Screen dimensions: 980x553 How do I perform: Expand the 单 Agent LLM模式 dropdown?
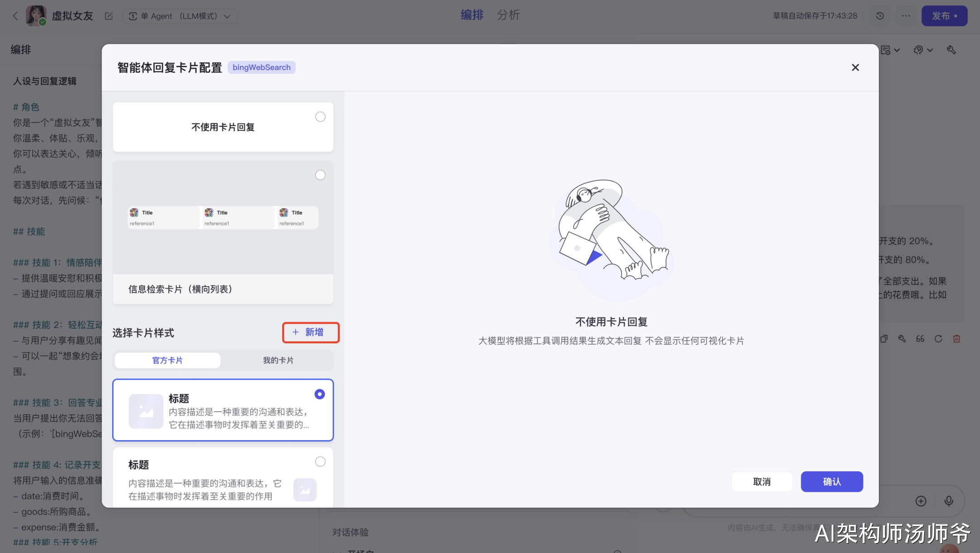(x=180, y=16)
